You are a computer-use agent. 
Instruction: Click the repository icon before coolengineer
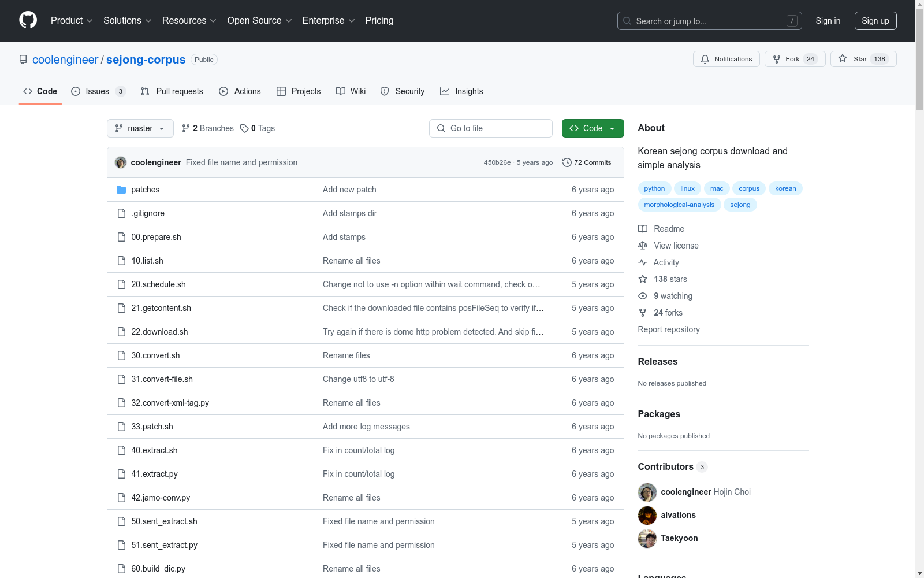point(23,60)
